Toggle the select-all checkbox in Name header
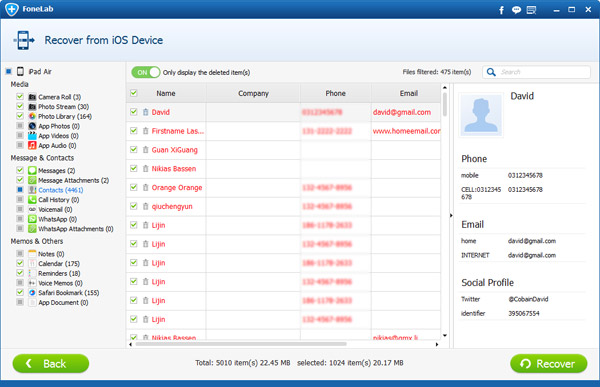The width and height of the screenshot is (600, 387). 134,93
